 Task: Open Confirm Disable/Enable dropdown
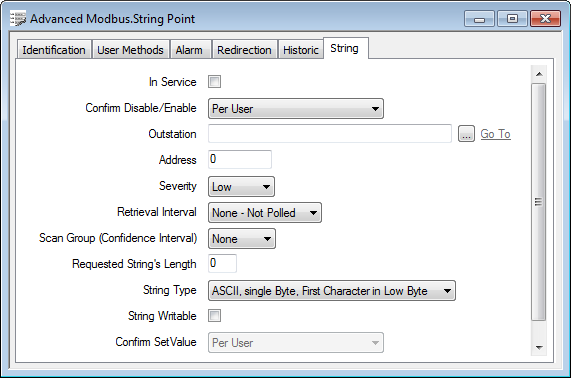(296, 109)
